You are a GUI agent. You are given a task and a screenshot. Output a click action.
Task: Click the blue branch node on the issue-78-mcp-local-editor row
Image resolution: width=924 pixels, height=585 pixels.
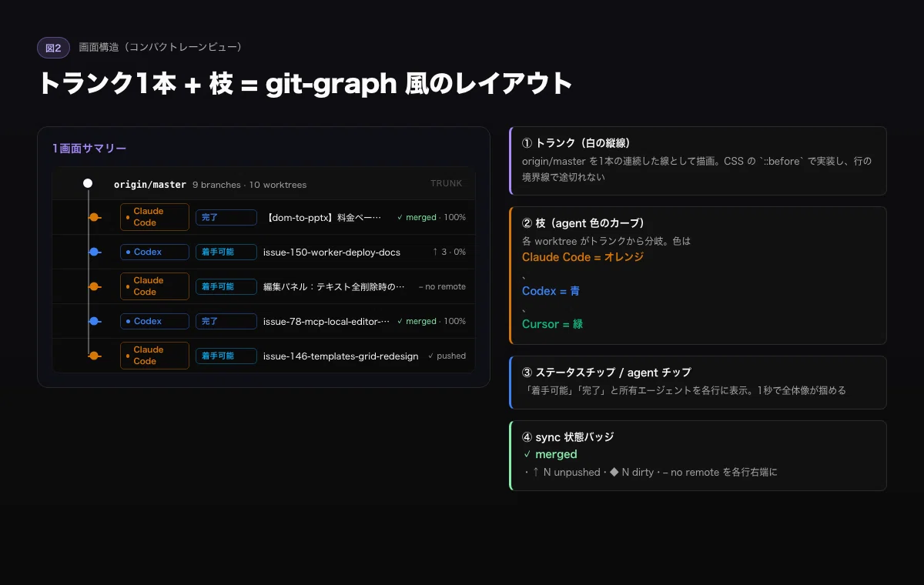point(94,321)
